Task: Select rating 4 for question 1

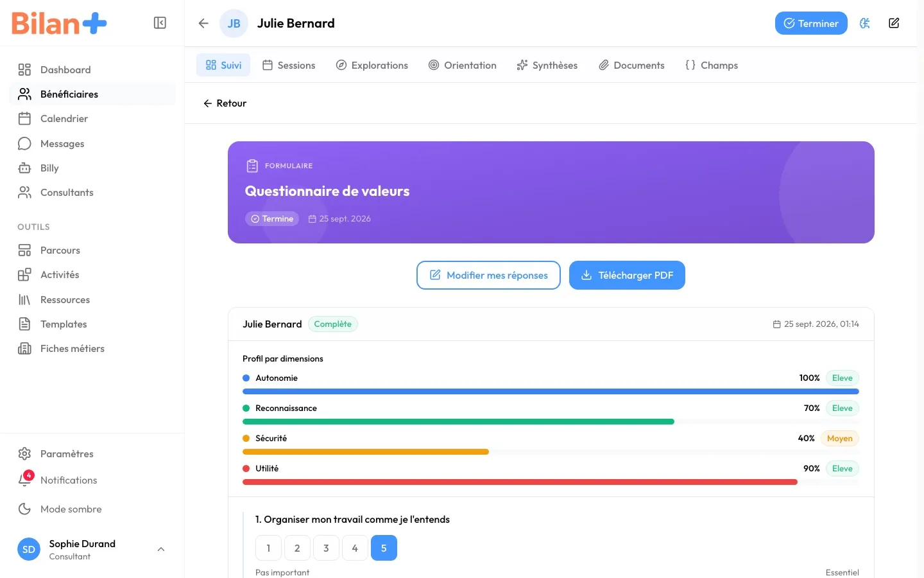Action: pos(355,548)
